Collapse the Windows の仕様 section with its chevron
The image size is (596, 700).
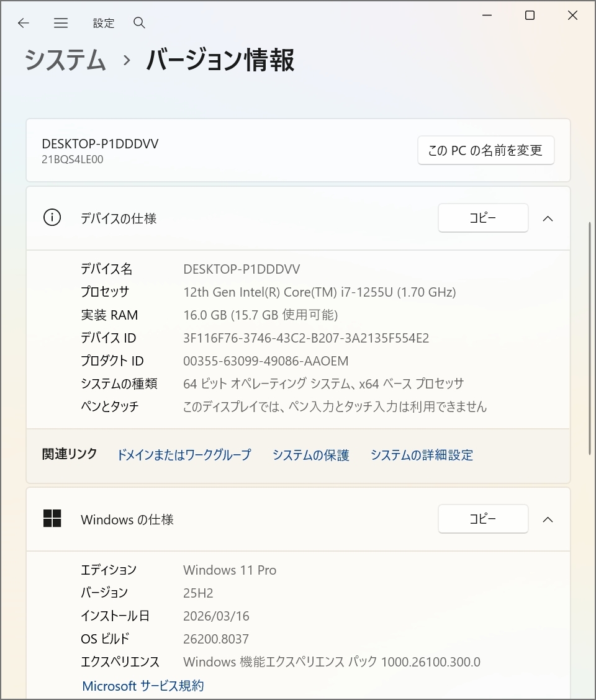point(548,519)
